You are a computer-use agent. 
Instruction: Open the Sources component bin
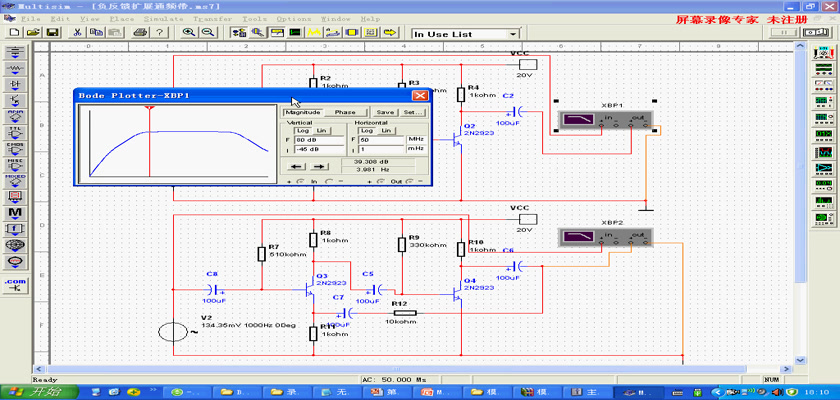pos(16,52)
